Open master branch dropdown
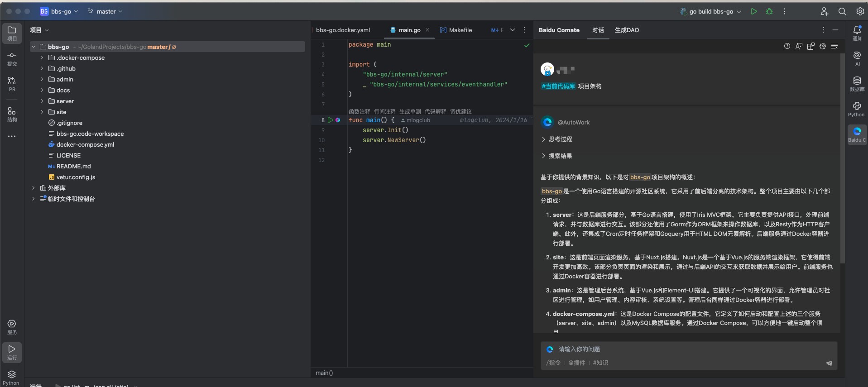The height and width of the screenshot is (387, 868). coord(105,11)
